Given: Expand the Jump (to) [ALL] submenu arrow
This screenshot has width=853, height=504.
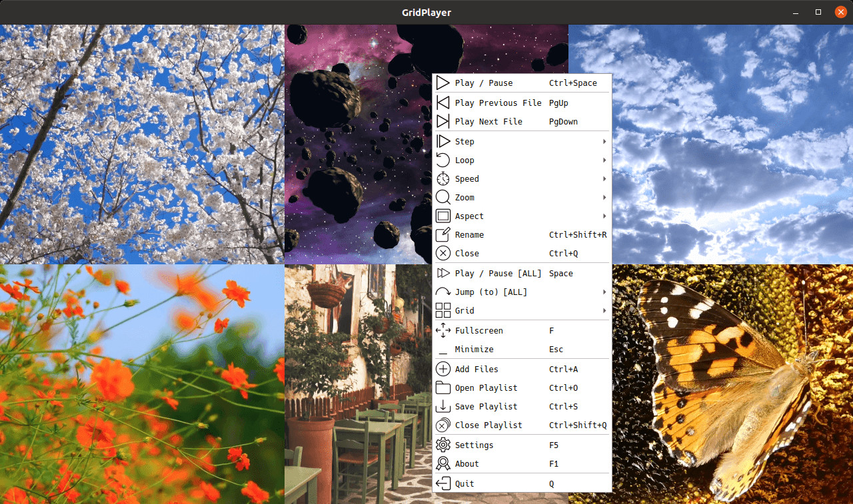Looking at the screenshot, I should click(604, 292).
